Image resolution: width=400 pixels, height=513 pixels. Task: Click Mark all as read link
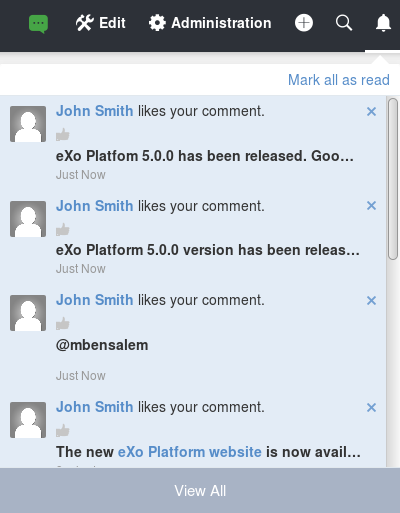(339, 80)
